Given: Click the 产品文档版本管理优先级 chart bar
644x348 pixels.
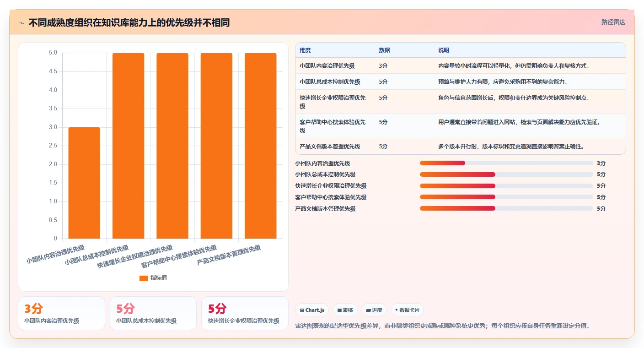Looking at the screenshot, I should tap(261, 146).
